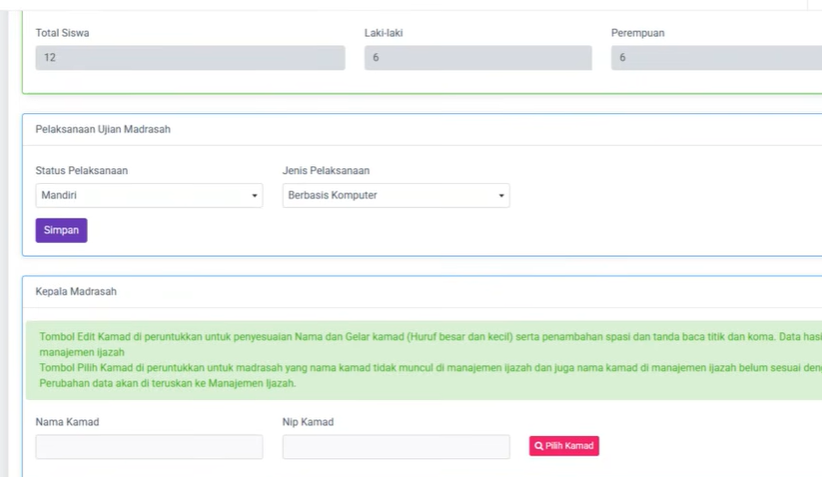This screenshot has width=822, height=477.
Task: Click the magnifier icon on Pilih Kamad
Action: 539,446
